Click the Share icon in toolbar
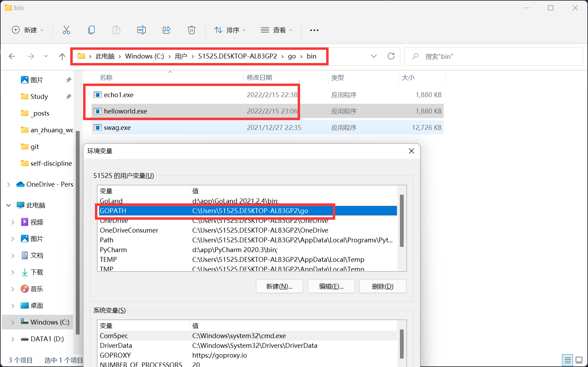 (167, 30)
